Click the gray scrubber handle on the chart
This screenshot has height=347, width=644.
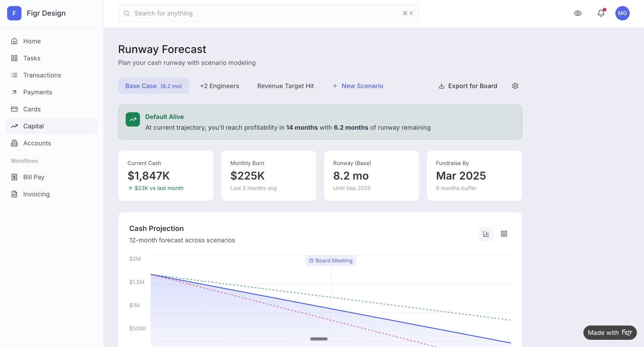[318, 339]
